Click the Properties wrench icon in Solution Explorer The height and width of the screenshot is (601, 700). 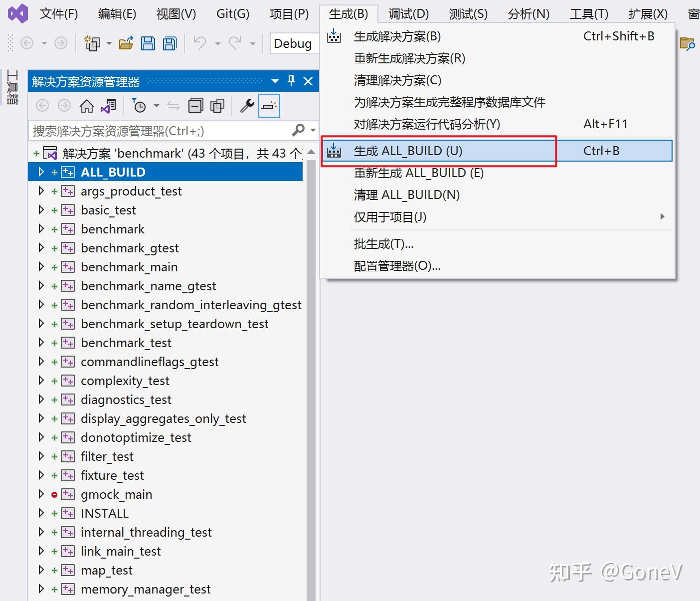[x=246, y=105]
